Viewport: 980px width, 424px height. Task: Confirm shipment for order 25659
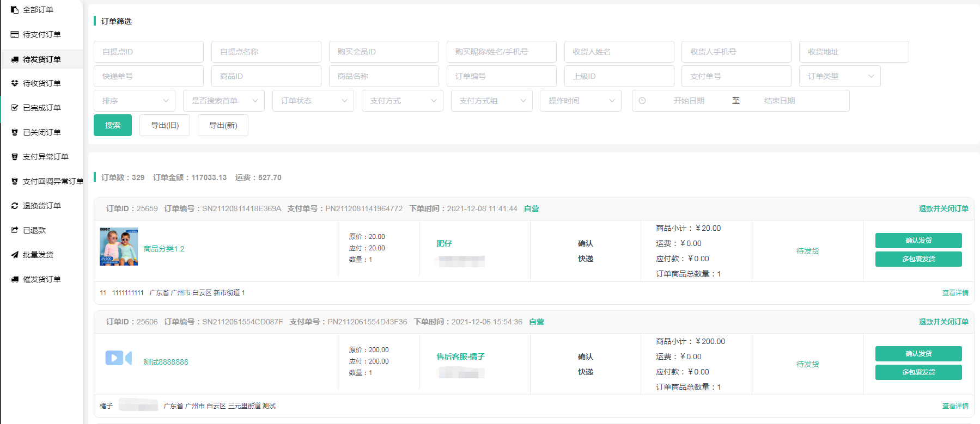(x=918, y=241)
